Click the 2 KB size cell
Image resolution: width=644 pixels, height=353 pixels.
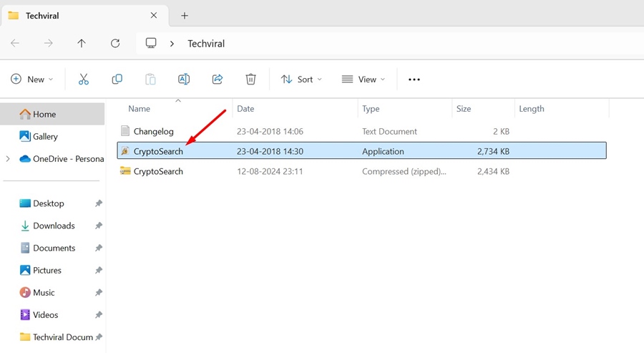pos(501,131)
